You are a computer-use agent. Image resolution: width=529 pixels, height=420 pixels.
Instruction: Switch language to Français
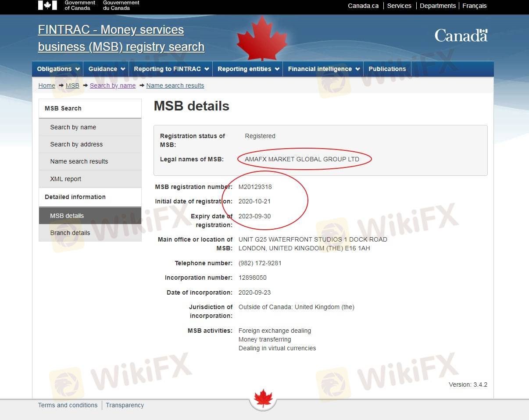pyautogui.click(x=475, y=6)
